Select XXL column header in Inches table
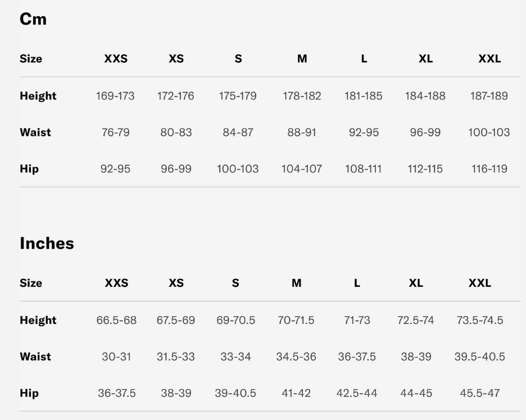This screenshot has height=420, width=526. [x=479, y=283]
